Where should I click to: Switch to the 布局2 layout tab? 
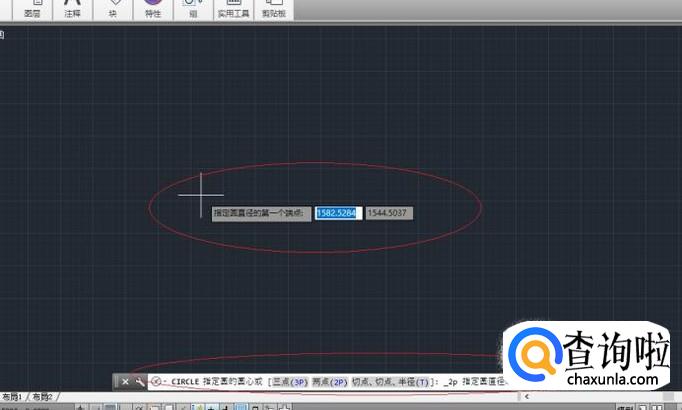43,397
